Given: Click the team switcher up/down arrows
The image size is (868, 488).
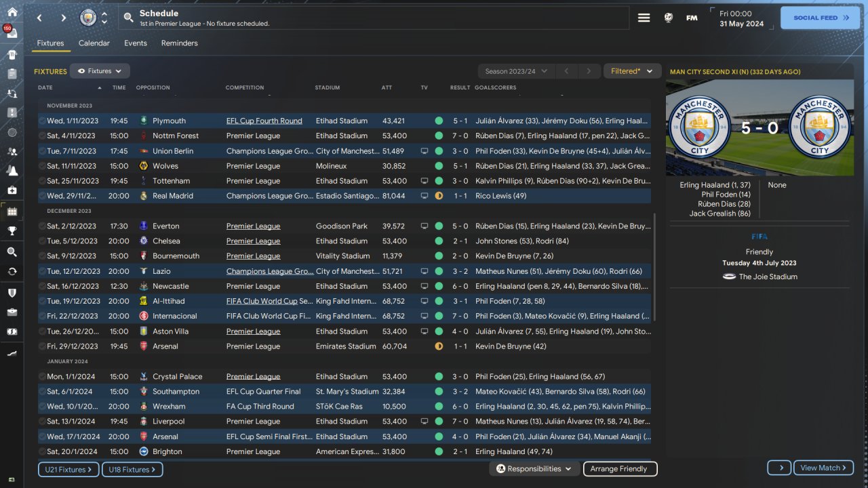Looking at the screenshot, I should coord(104,18).
